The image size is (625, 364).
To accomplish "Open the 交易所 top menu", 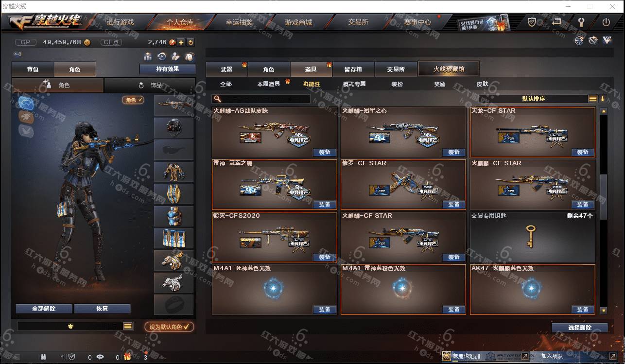I will pos(358,22).
